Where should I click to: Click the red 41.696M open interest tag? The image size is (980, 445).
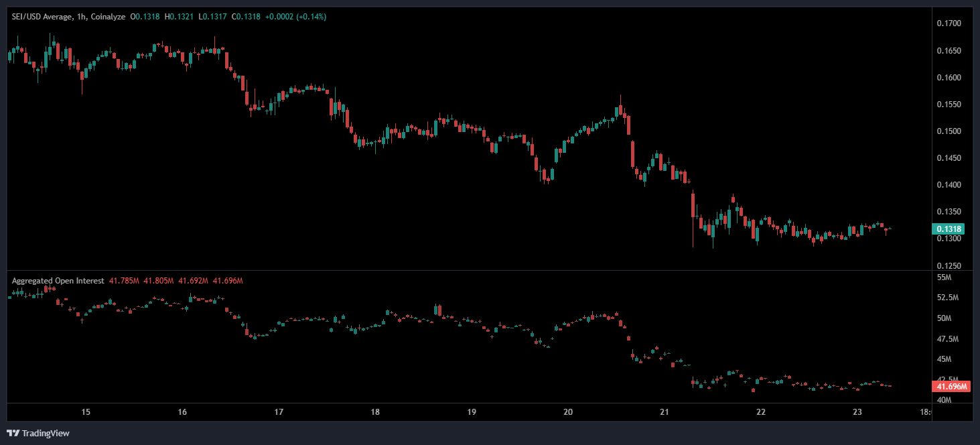point(951,387)
